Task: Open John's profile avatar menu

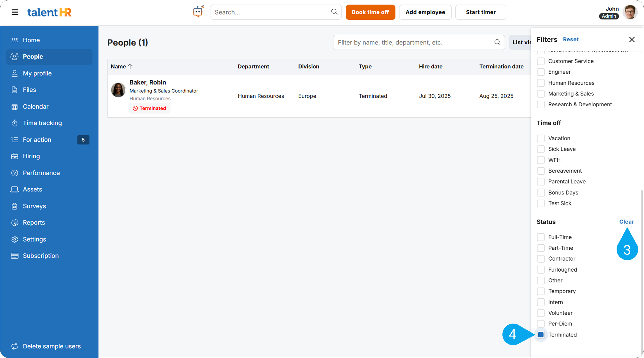Action: coord(630,12)
